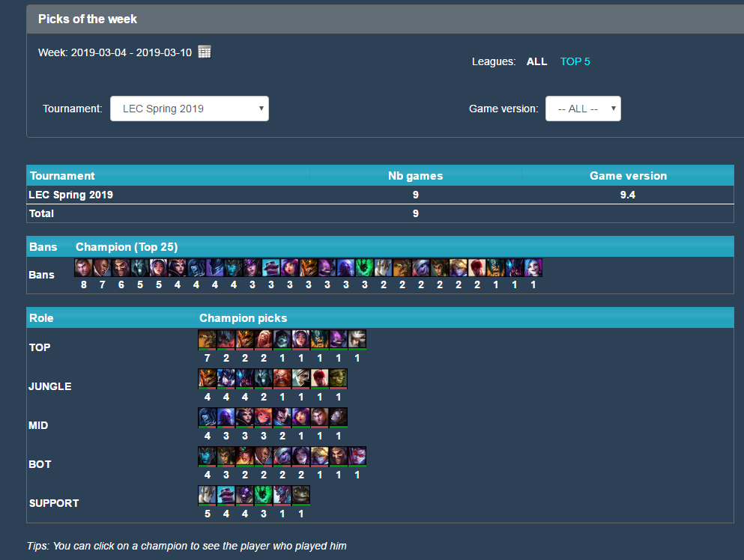The height and width of the screenshot is (560, 744).
Task: Open the Tournament dropdown showing LEC Spring 2019
Action: point(190,109)
